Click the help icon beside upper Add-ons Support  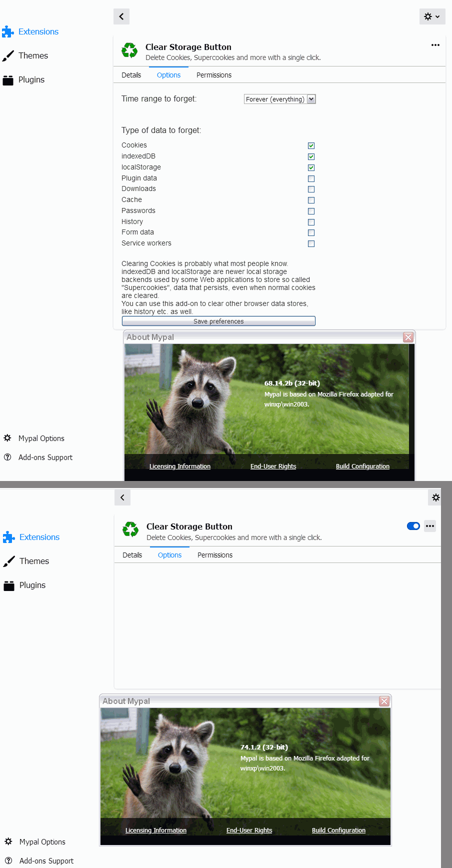click(7, 457)
